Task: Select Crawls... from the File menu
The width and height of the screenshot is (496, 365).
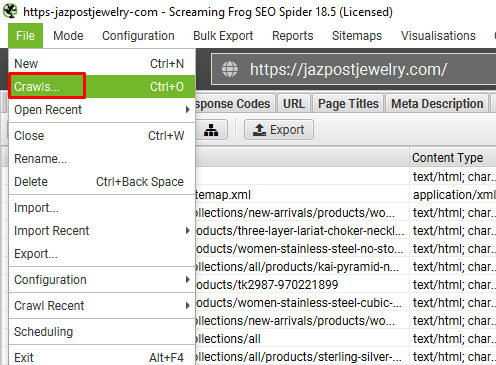Action: [x=102, y=87]
